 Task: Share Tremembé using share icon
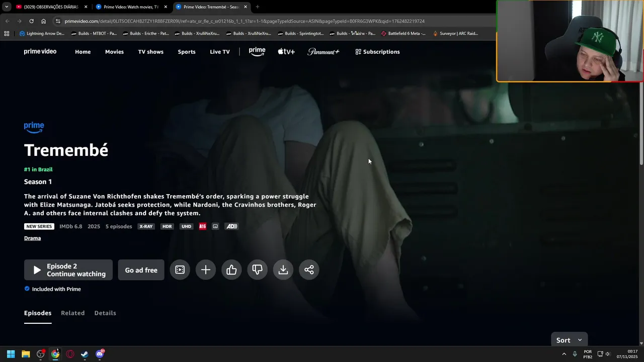pos(309,270)
